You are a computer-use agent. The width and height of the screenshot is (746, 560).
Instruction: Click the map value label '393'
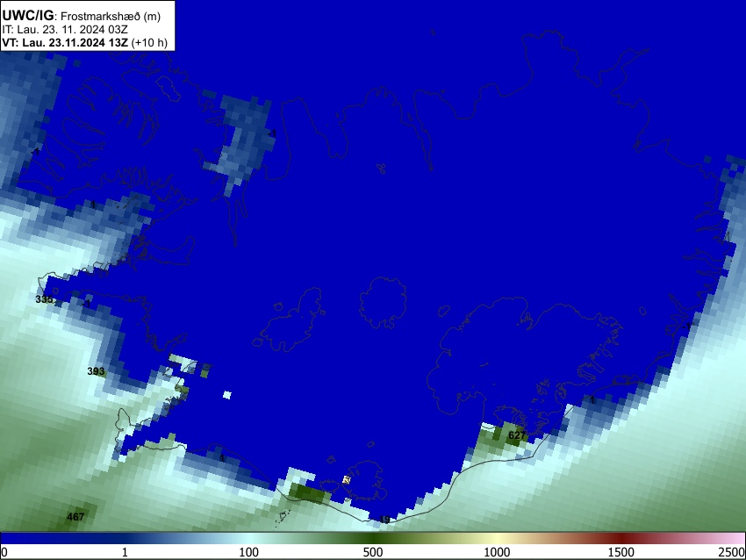(97, 371)
